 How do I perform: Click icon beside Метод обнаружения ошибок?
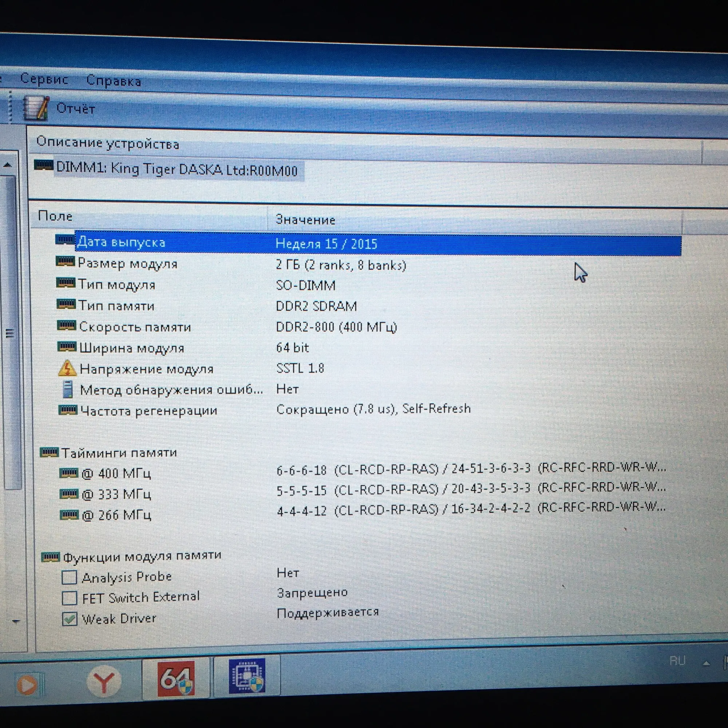tap(68, 389)
